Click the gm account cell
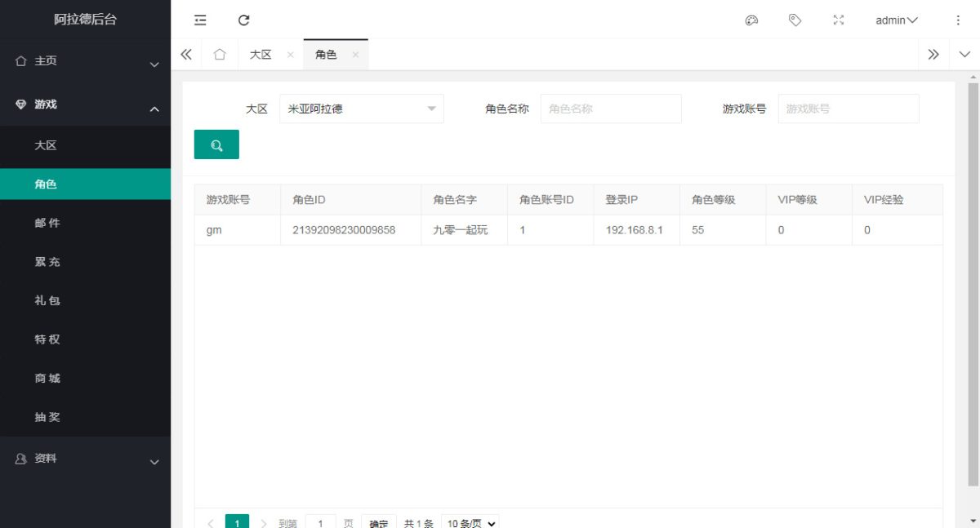 [x=237, y=230]
